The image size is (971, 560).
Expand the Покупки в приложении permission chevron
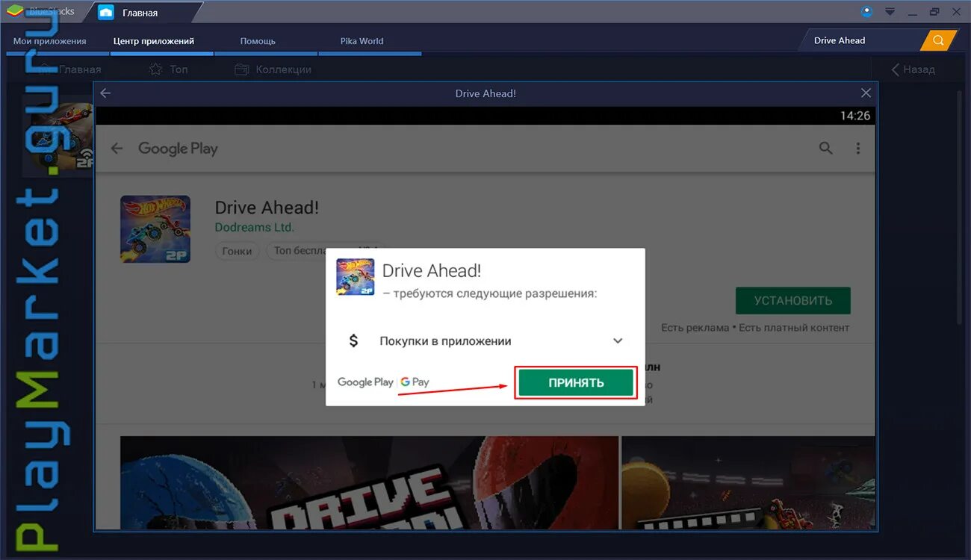(x=618, y=340)
